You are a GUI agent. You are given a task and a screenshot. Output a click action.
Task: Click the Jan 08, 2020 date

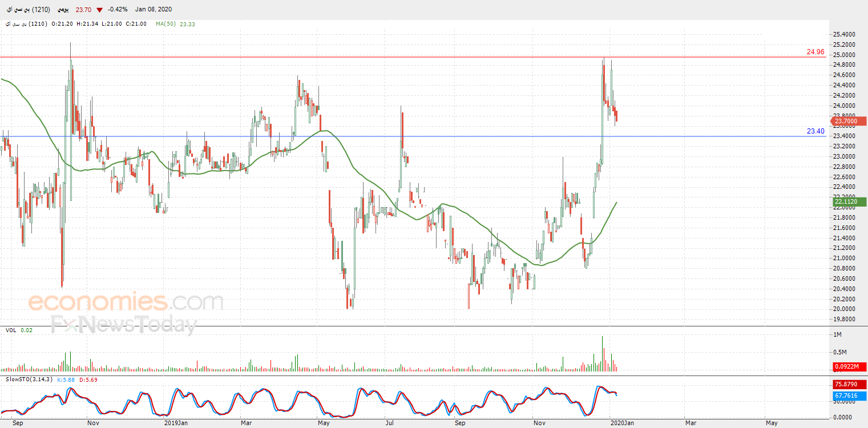pos(154,10)
